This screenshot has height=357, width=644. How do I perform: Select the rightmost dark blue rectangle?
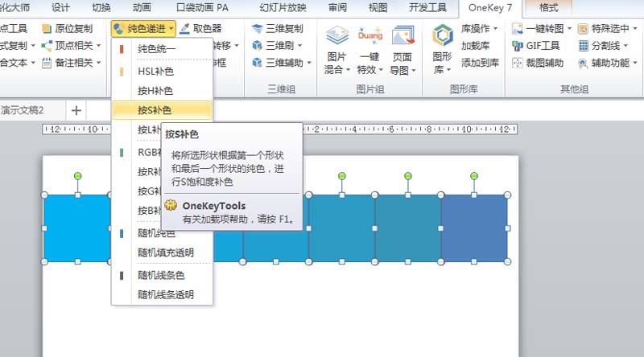pos(474,228)
